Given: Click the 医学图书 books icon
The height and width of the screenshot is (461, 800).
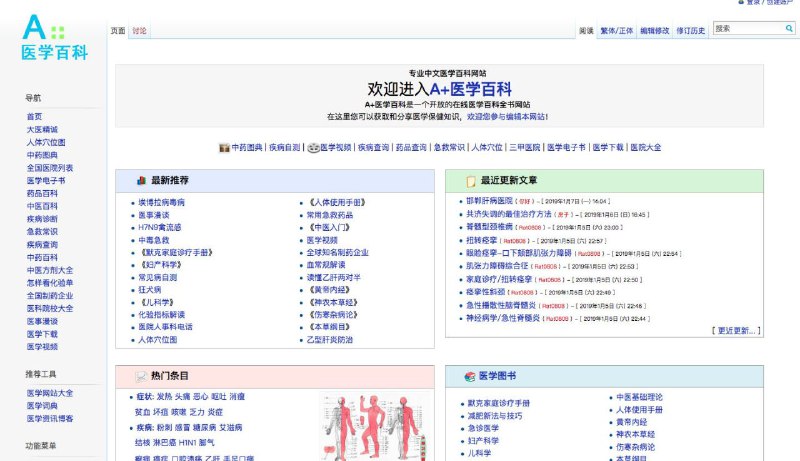Looking at the screenshot, I should click(x=470, y=376).
